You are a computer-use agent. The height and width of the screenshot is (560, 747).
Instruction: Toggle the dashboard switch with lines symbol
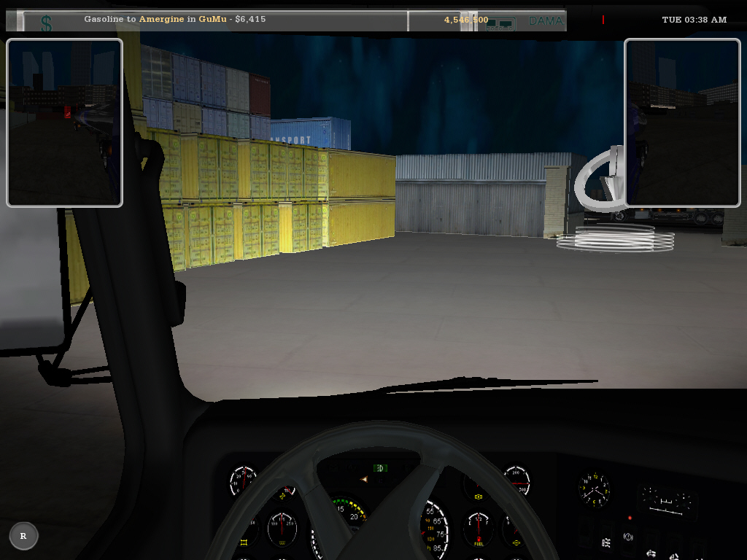click(605, 542)
